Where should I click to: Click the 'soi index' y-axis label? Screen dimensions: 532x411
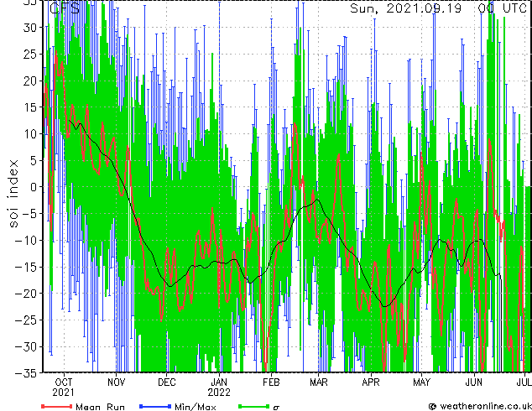point(13,194)
